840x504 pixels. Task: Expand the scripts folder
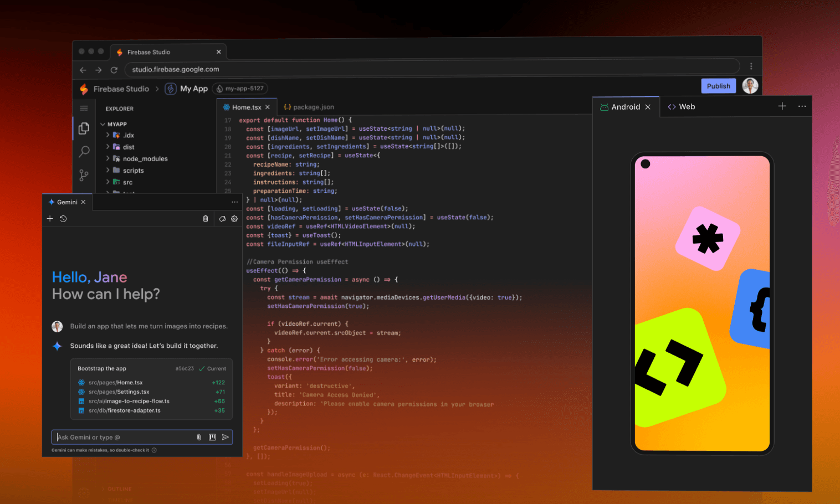108,171
